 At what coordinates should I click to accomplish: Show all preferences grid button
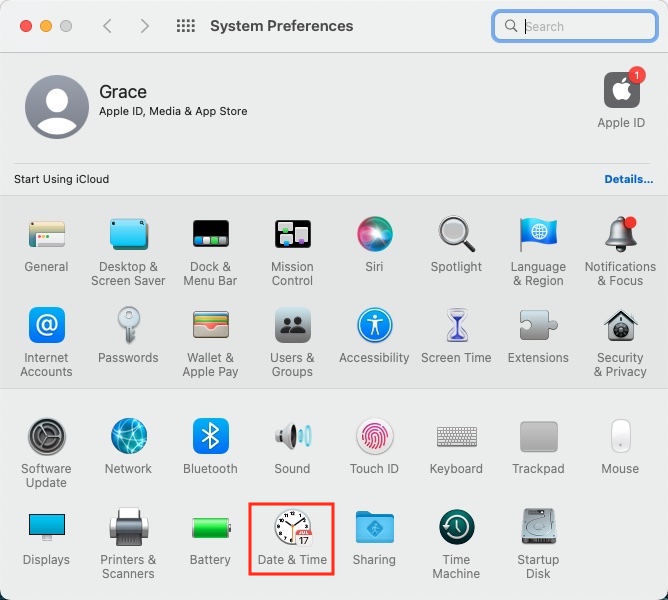(x=185, y=26)
